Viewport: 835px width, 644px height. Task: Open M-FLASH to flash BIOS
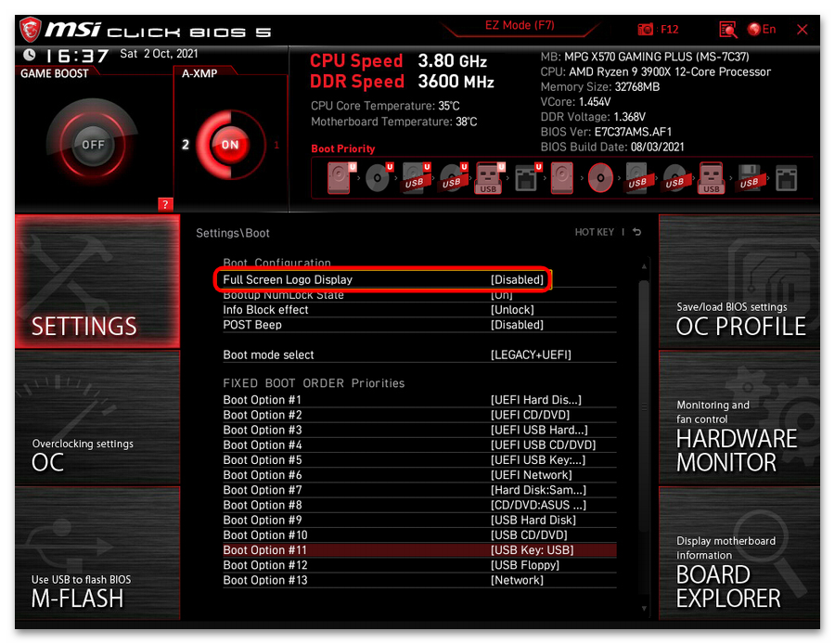click(96, 553)
